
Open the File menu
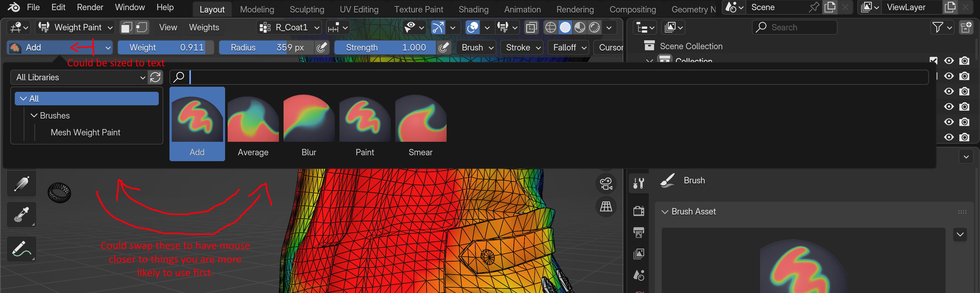pos(33,7)
